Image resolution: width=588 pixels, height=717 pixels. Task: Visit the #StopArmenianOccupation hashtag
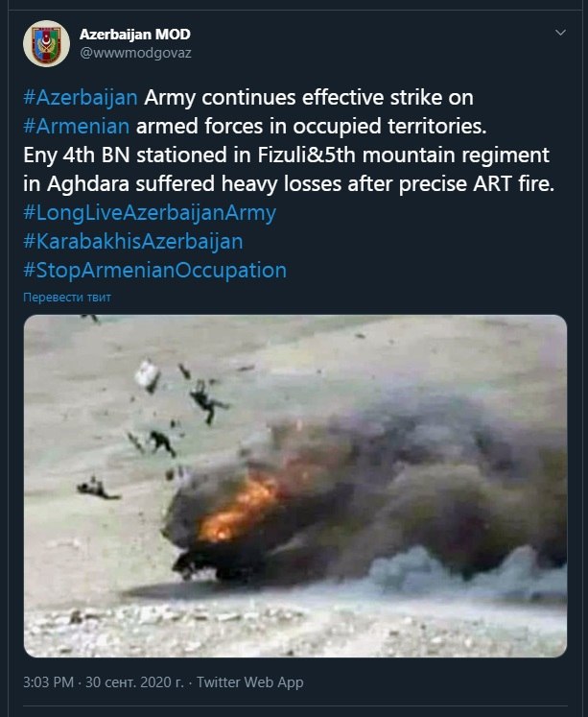click(154, 271)
